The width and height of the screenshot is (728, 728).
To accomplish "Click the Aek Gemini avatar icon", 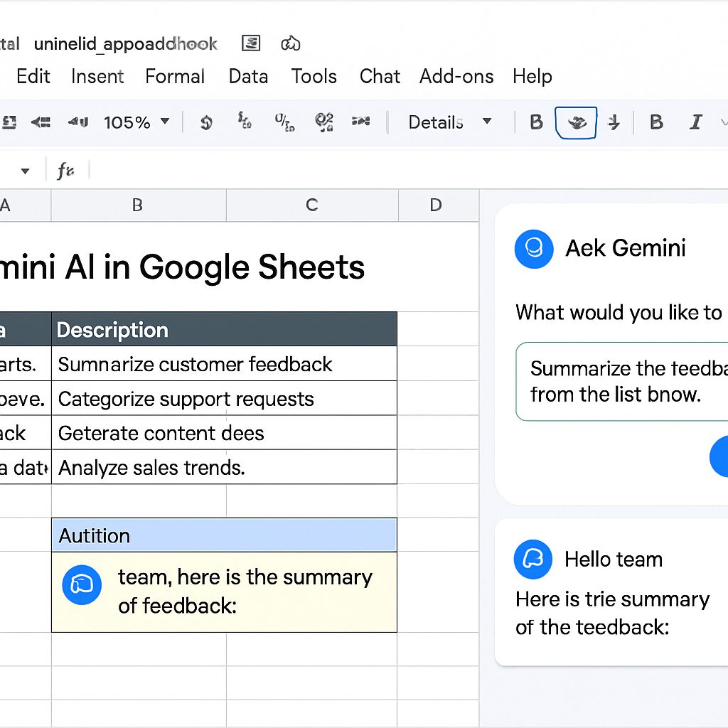I will tap(534, 249).
